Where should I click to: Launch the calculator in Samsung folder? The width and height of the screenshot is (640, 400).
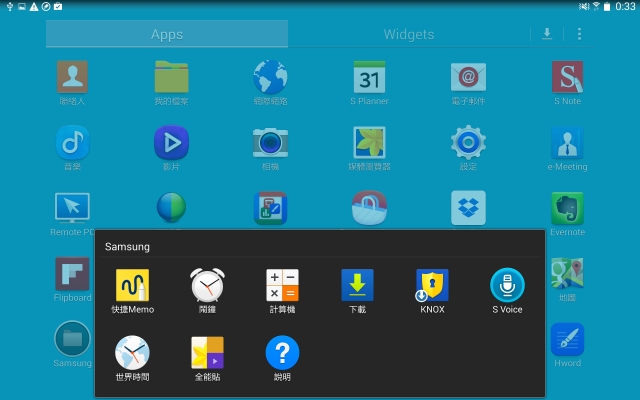[x=282, y=285]
